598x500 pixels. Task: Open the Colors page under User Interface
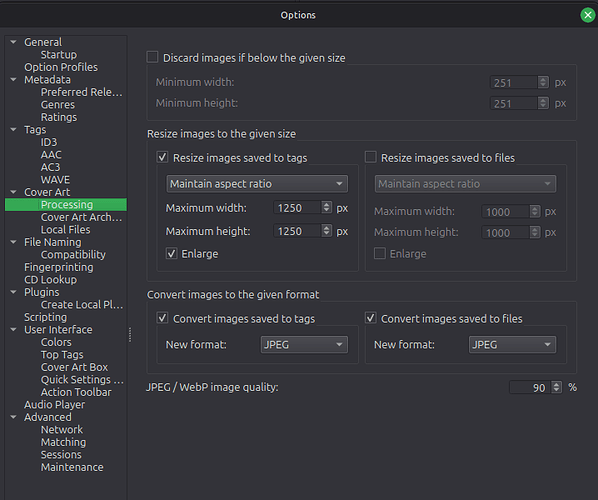(56, 342)
